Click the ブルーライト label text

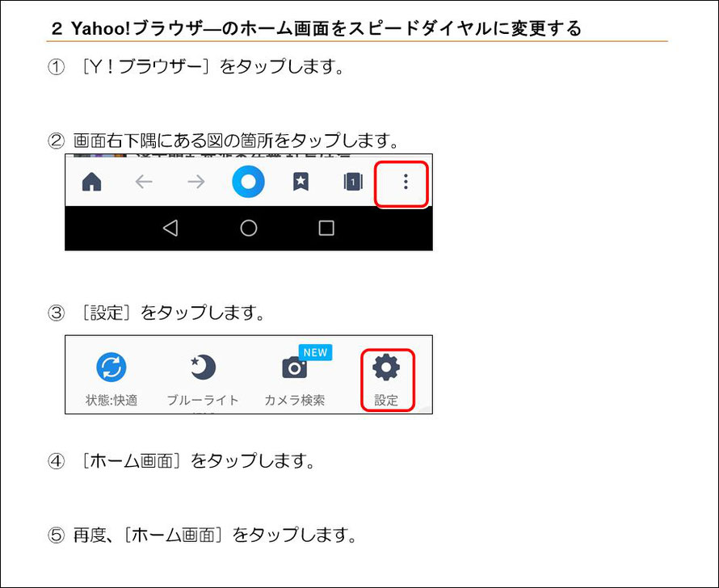point(203,400)
